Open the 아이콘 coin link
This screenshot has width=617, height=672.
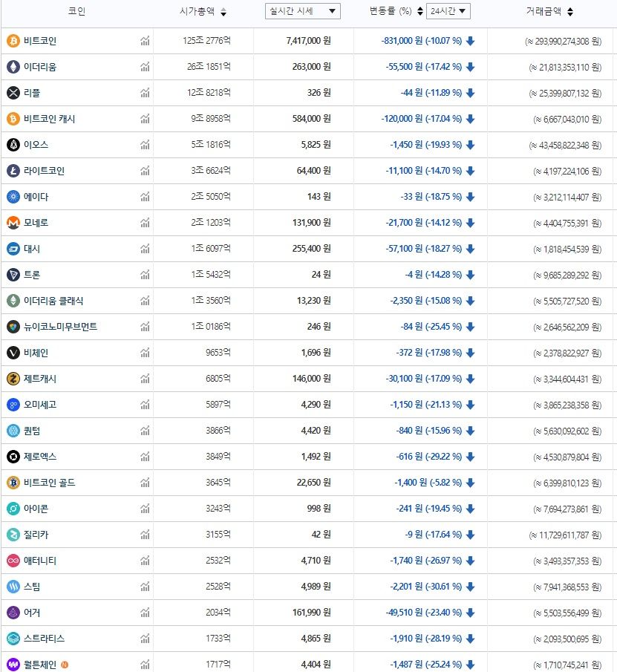pyautogui.click(x=36, y=509)
